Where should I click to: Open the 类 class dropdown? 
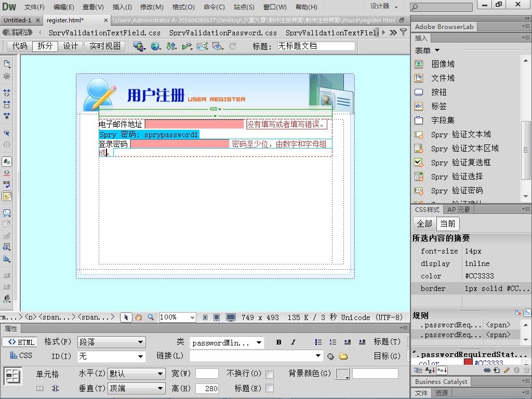click(x=227, y=343)
